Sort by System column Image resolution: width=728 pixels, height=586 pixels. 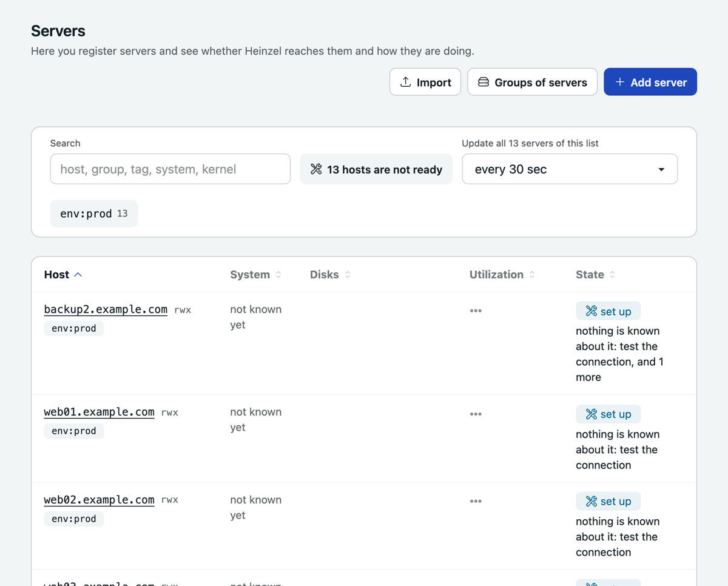click(255, 274)
